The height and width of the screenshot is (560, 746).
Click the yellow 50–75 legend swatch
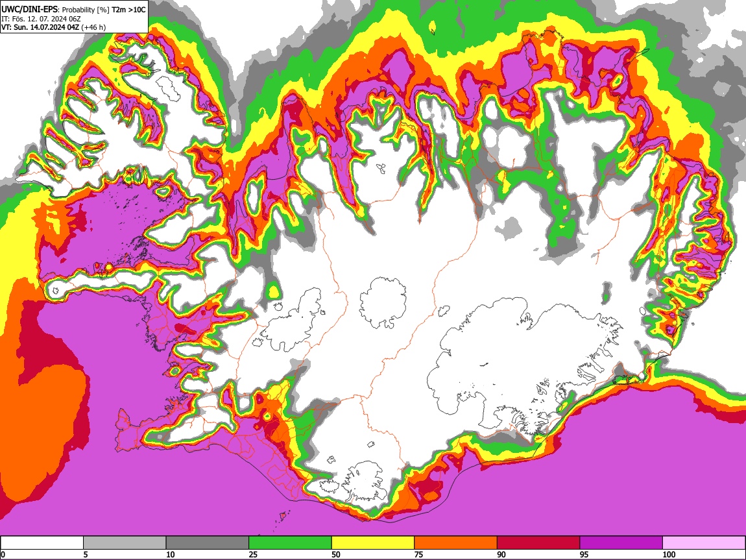coord(373,543)
